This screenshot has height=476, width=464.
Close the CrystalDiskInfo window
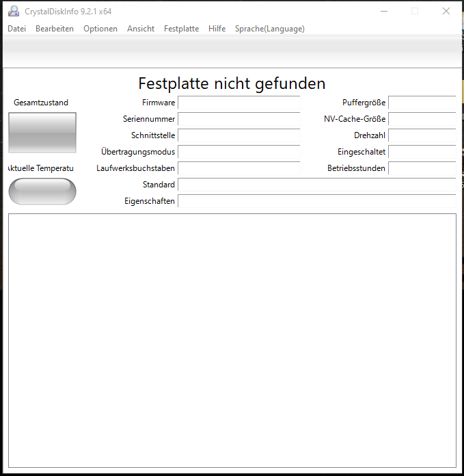(446, 11)
